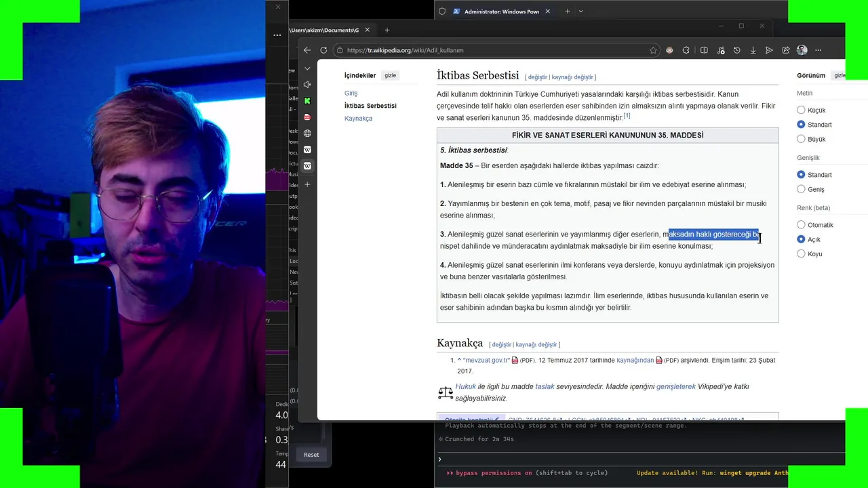This screenshot has width=868, height=488.
Task: Click değiştir beside İktibas Serbestisi heading
Action: pos(537,77)
